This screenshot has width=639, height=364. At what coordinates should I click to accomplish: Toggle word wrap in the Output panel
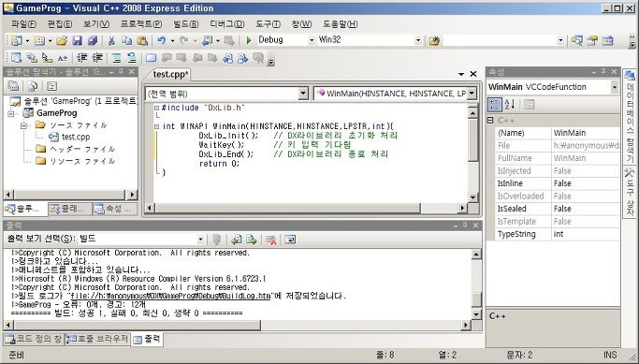click(x=290, y=240)
